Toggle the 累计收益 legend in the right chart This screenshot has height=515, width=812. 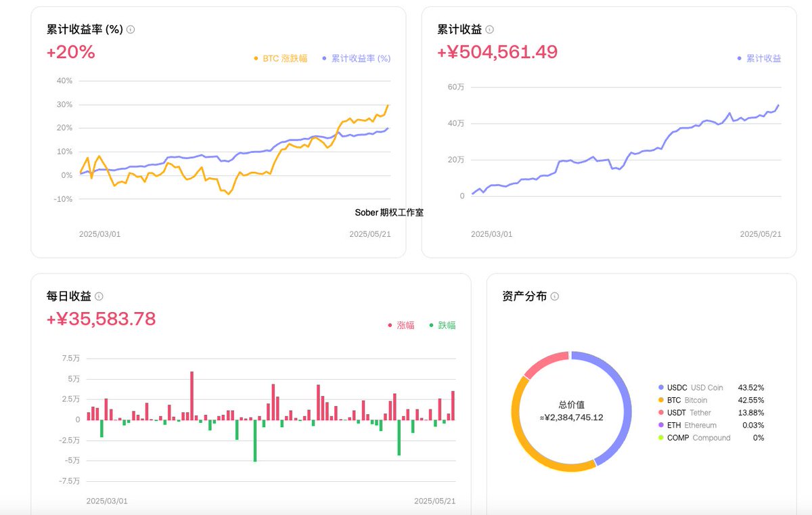coord(759,58)
